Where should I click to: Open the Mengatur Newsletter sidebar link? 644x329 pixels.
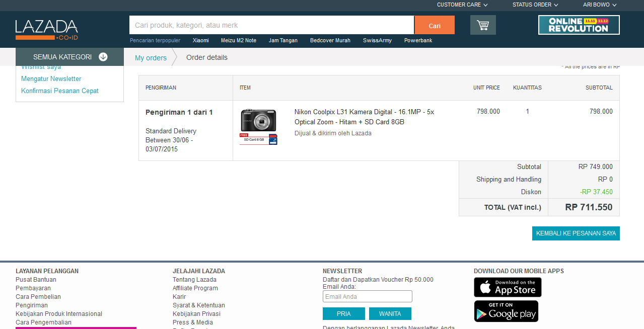pos(51,79)
